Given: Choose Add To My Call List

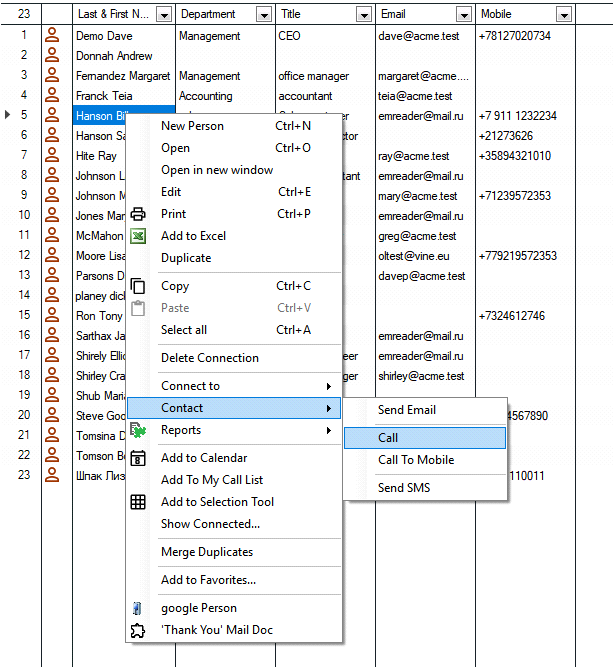Looking at the screenshot, I should click(x=234, y=480).
